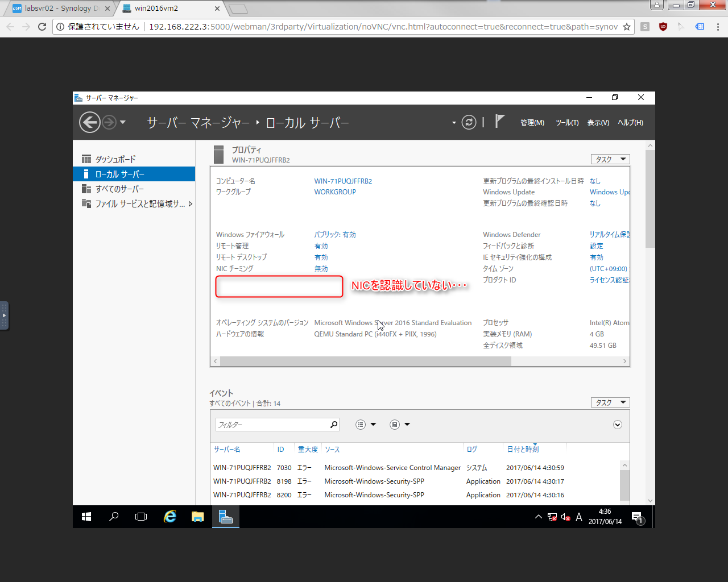728x582 pixels.
Task: Sort events by ログ column
Action: coord(472,449)
